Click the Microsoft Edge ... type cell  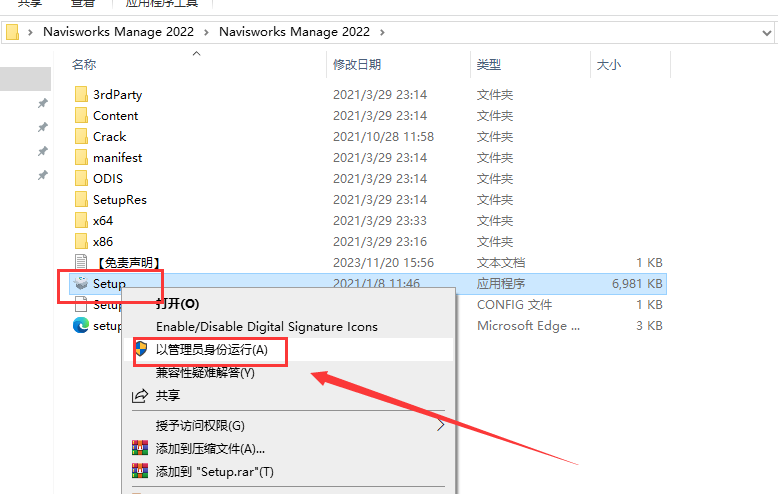pyautogui.click(x=528, y=325)
